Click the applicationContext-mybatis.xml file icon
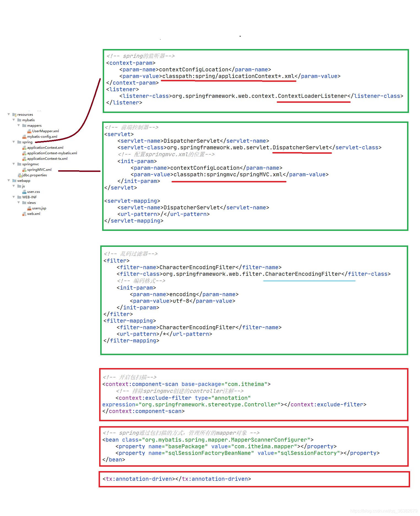Viewport: 420px width, 516px height. click(24, 153)
